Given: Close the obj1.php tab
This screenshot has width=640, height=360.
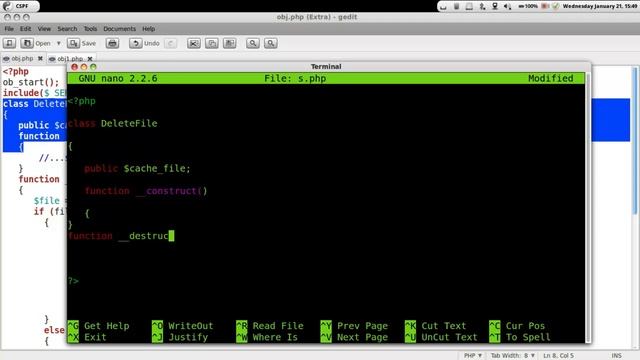Looking at the screenshot, I should pos(90,59).
